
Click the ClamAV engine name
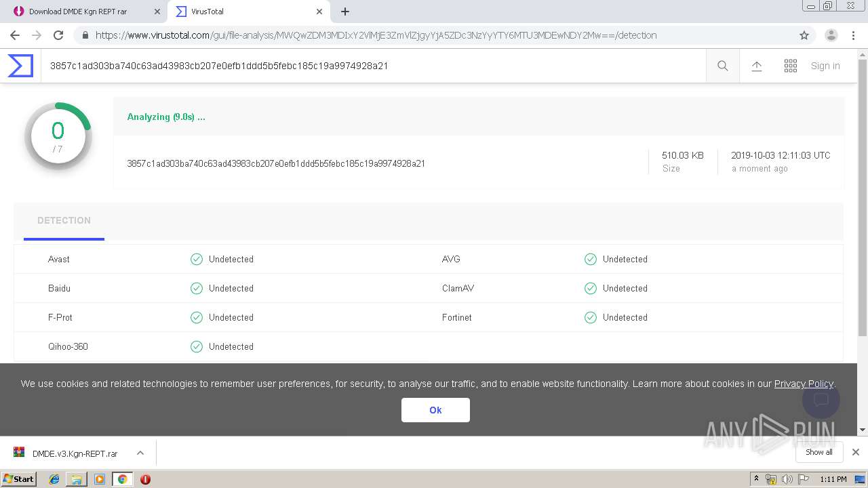point(458,288)
